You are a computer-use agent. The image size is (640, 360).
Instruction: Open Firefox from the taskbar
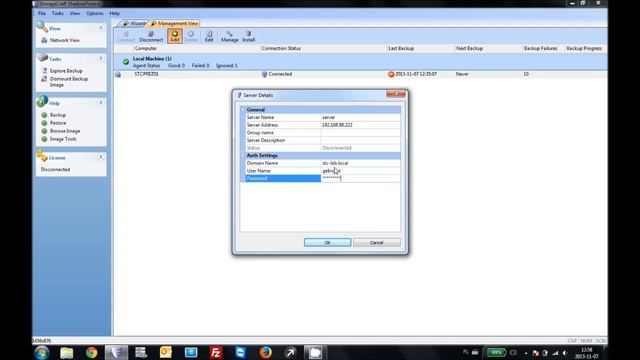(x=265, y=352)
